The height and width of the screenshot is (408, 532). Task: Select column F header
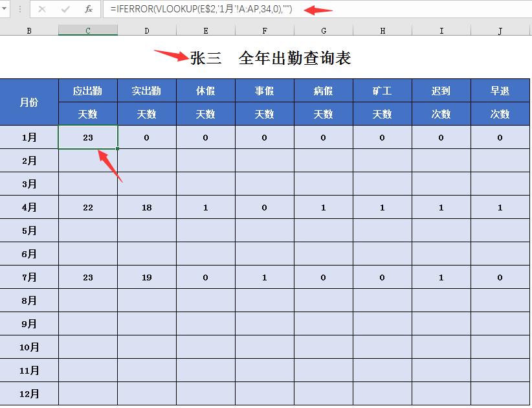click(264, 30)
